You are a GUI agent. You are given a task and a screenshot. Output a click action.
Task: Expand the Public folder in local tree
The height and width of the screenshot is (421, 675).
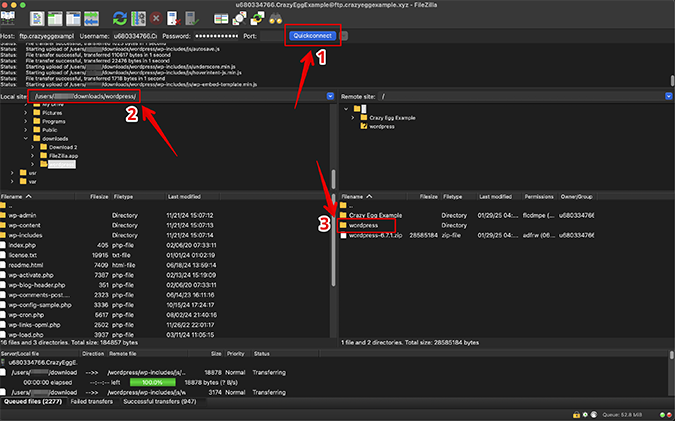[x=25, y=130]
